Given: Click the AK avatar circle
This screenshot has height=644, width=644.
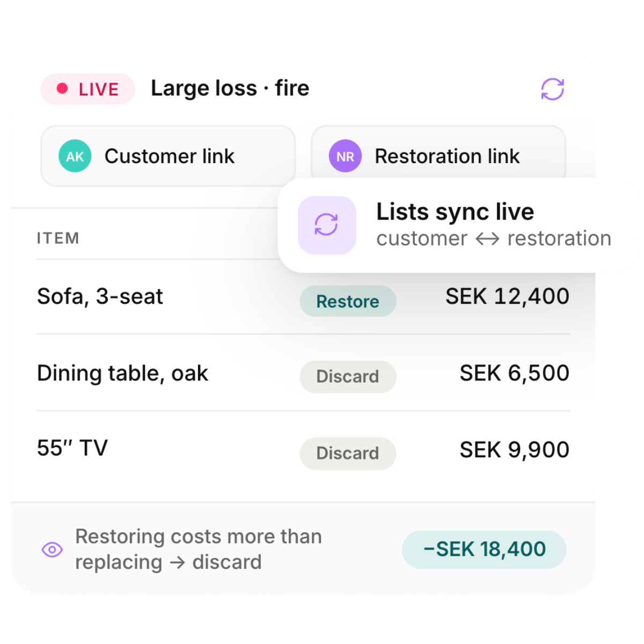Looking at the screenshot, I should (75, 156).
